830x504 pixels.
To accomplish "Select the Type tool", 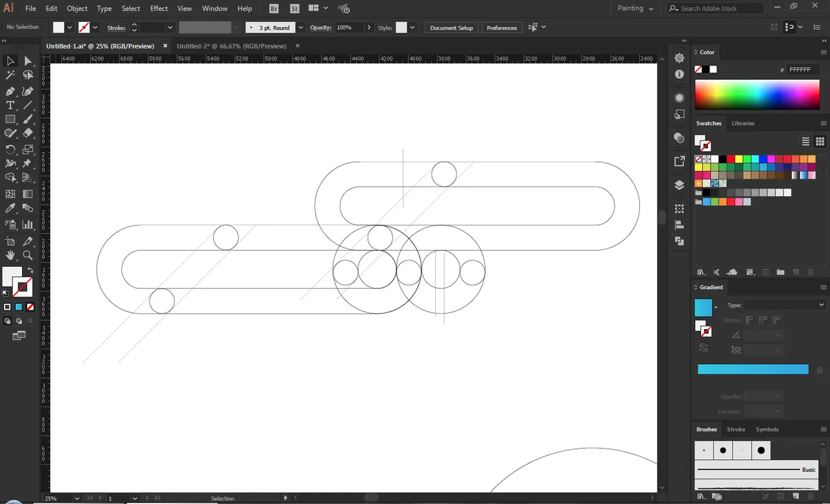I will click(10, 106).
